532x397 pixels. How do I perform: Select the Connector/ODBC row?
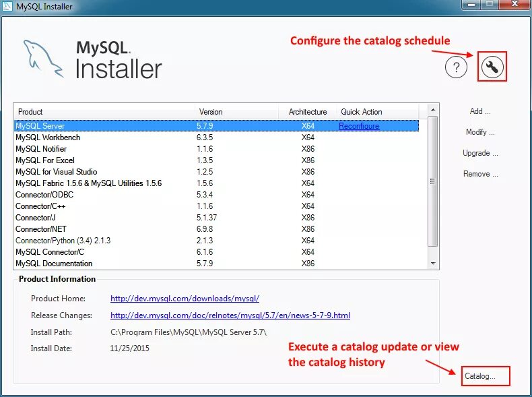(216, 195)
